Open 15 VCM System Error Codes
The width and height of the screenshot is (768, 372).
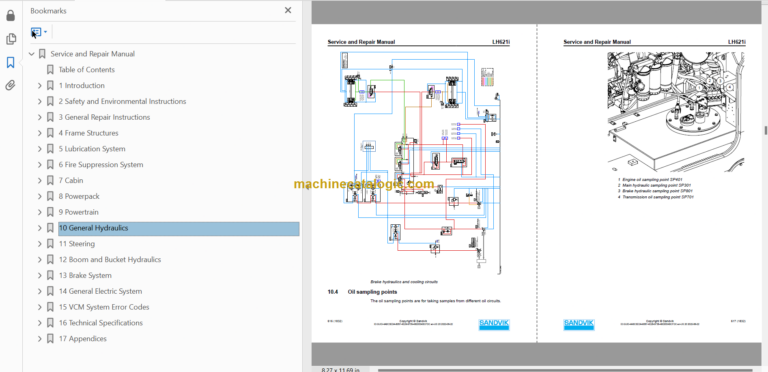click(x=104, y=307)
